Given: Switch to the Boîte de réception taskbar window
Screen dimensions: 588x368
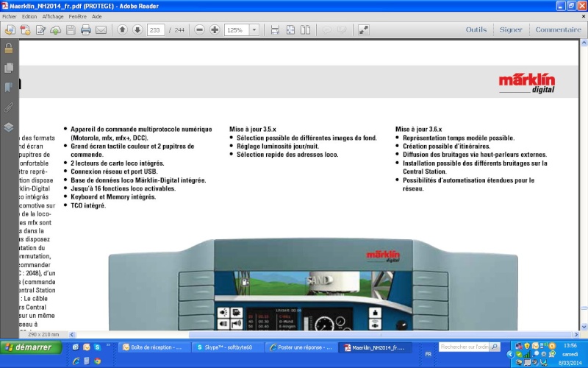Looking at the screenshot, I should coord(154,347).
